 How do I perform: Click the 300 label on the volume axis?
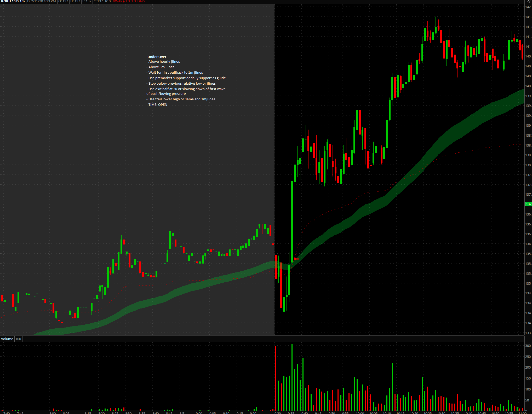pos(528,346)
